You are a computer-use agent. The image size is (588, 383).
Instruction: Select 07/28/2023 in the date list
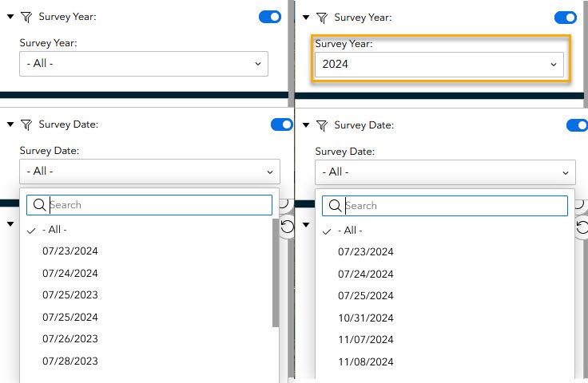pos(70,361)
